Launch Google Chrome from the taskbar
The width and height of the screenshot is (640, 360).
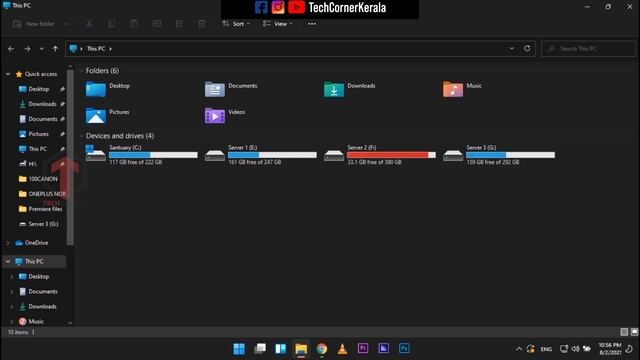click(x=322, y=349)
